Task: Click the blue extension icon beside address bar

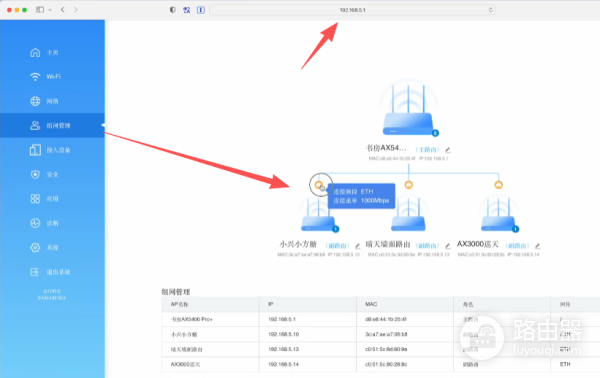Action: (201, 10)
